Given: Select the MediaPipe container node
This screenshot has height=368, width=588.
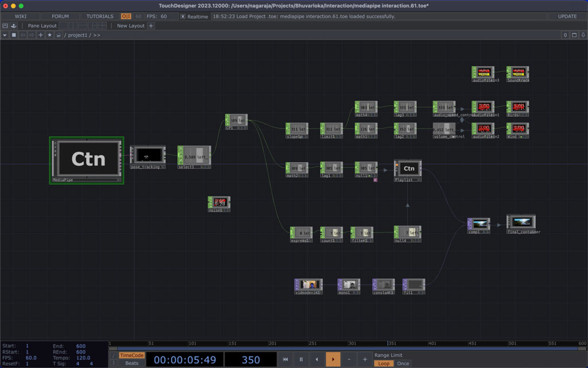Looking at the screenshot, I should (x=87, y=159).
